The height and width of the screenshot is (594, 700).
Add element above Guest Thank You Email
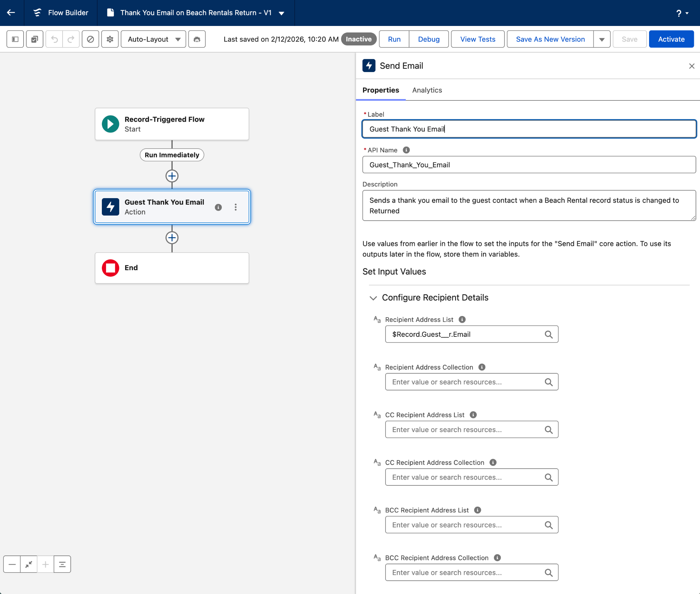(x=172, y=176)
